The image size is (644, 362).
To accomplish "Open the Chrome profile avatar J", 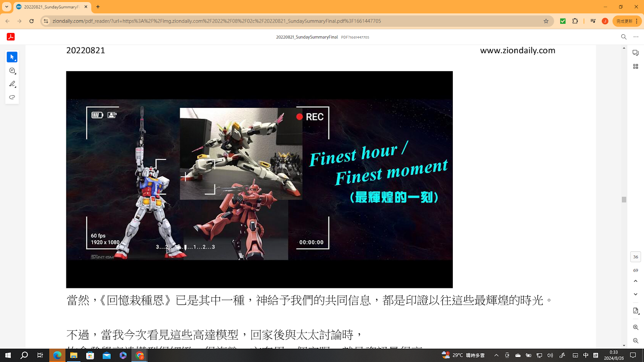I will tap(605, 21).
